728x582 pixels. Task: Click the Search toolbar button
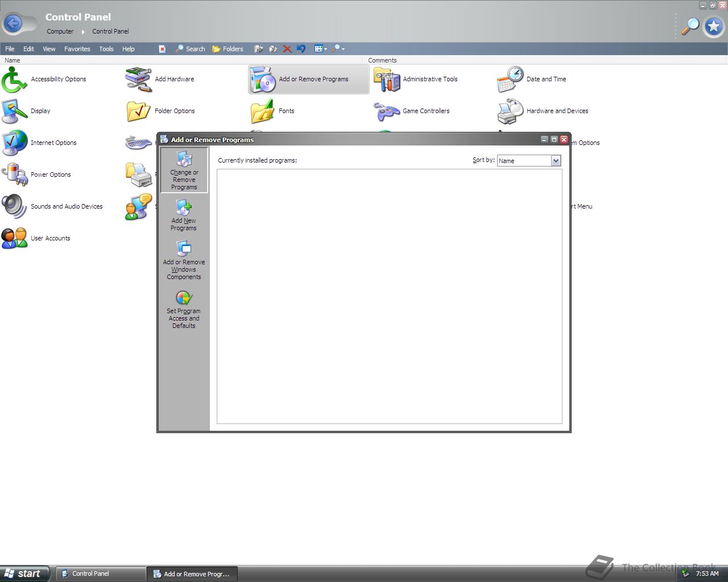[x=191, y=49]
